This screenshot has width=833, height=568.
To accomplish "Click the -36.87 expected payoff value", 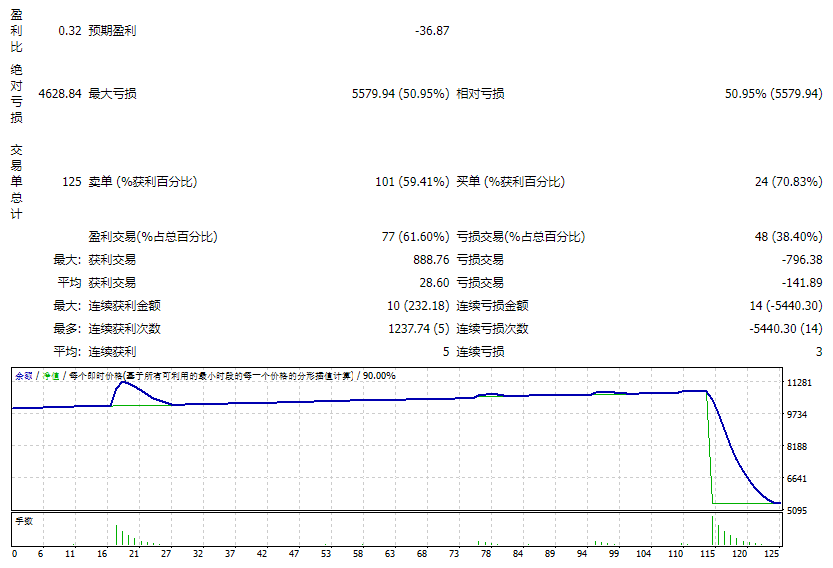I will [432, 31].
